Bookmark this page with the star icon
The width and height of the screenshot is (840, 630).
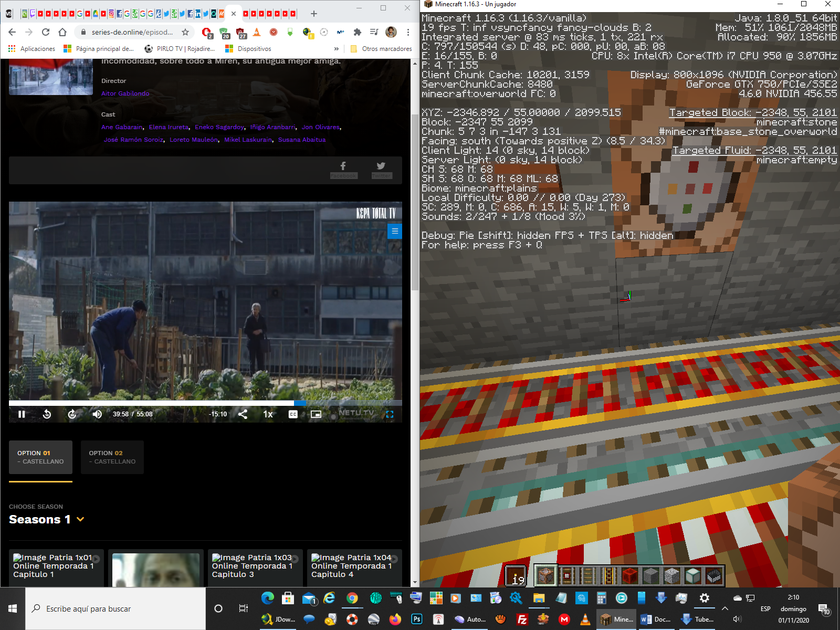pyautogui.click(x=185, y=32)
